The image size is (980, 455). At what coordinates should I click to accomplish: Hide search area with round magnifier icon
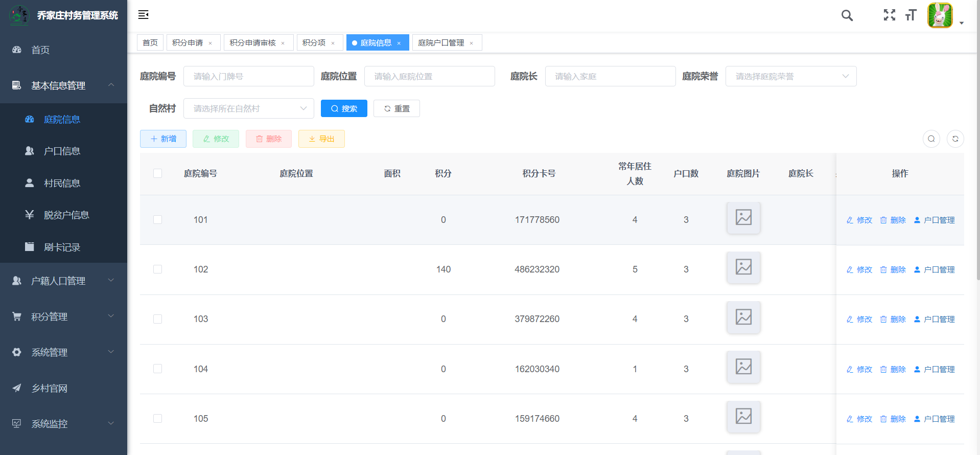931,139
